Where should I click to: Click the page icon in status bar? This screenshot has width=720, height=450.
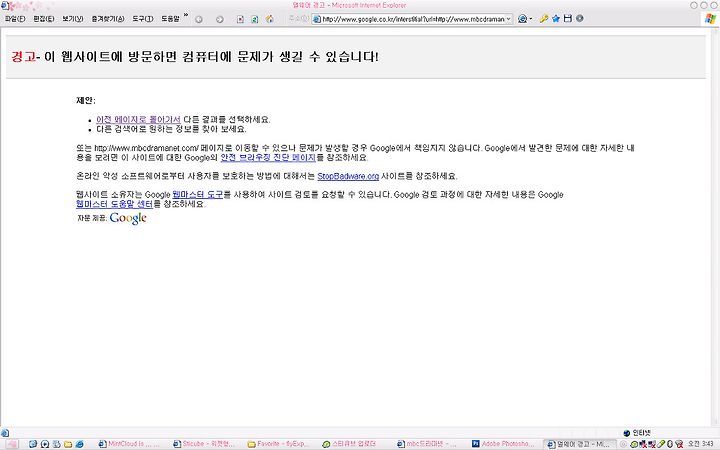point(5,433)
